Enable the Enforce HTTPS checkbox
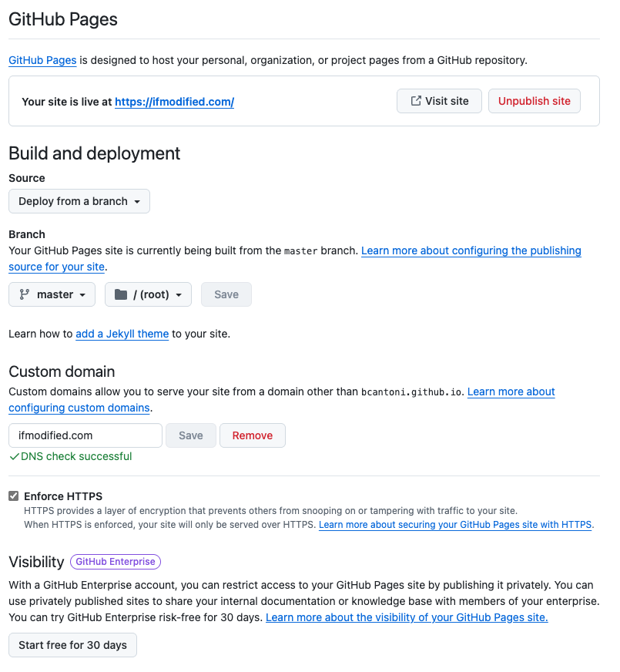 pos(13,496)
